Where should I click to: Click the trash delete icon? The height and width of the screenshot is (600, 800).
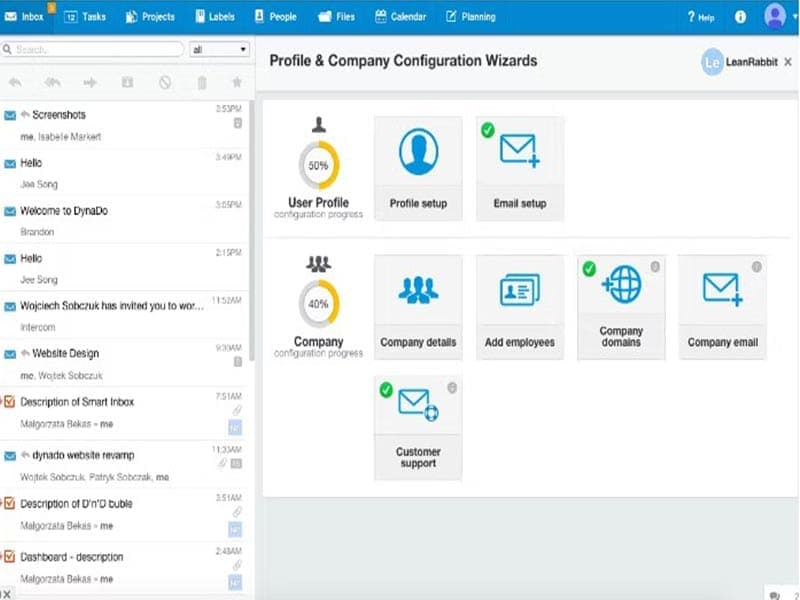(201, 83)
